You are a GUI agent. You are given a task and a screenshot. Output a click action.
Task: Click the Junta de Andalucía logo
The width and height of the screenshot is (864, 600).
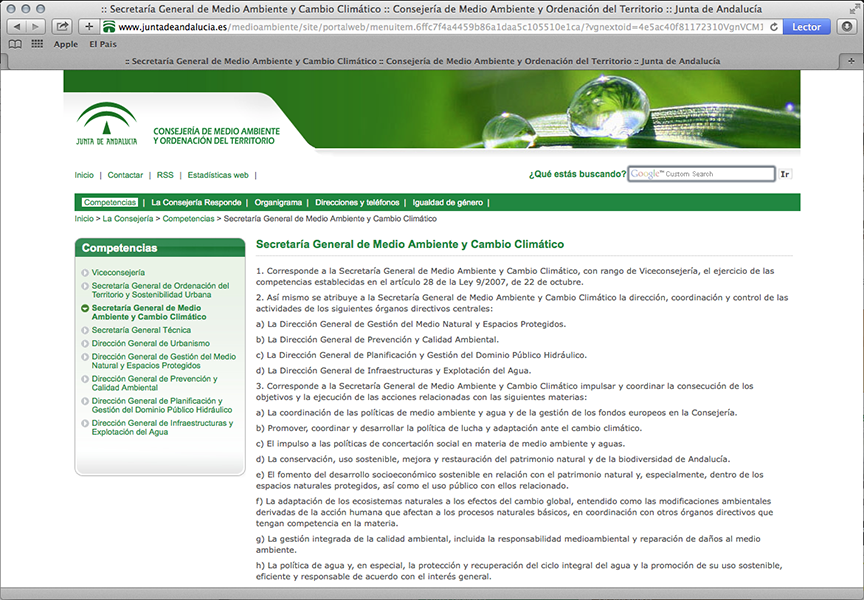105,123
